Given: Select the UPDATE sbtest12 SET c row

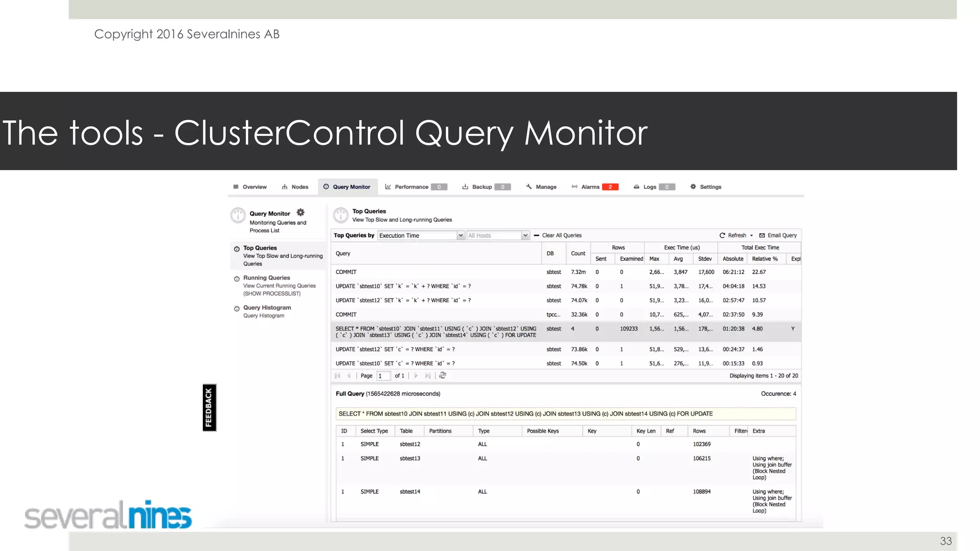Looking at the screenshot, I should click(567, 349).
